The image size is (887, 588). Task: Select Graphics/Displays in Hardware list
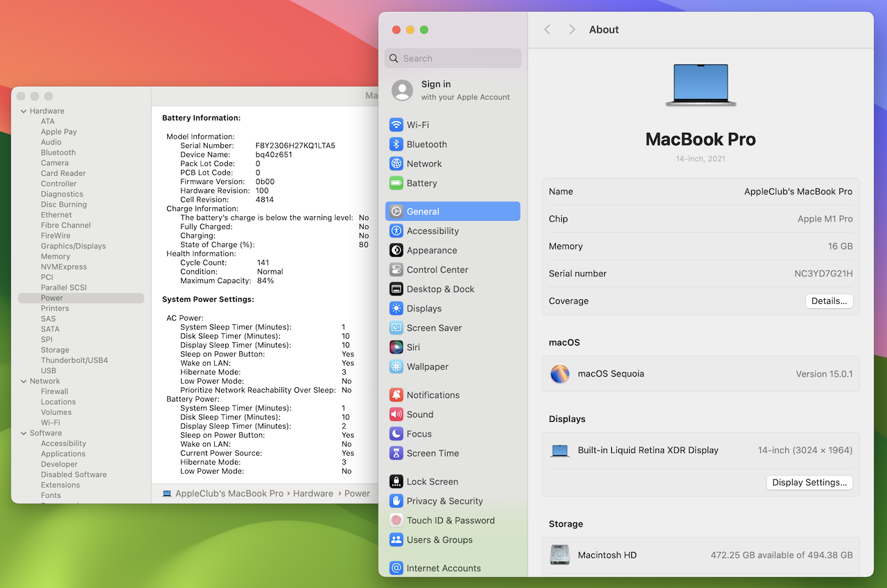(x=73, y=246)
